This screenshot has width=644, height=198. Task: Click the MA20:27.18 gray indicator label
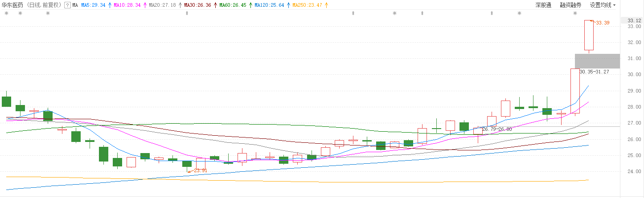click(x=163, y=5)
